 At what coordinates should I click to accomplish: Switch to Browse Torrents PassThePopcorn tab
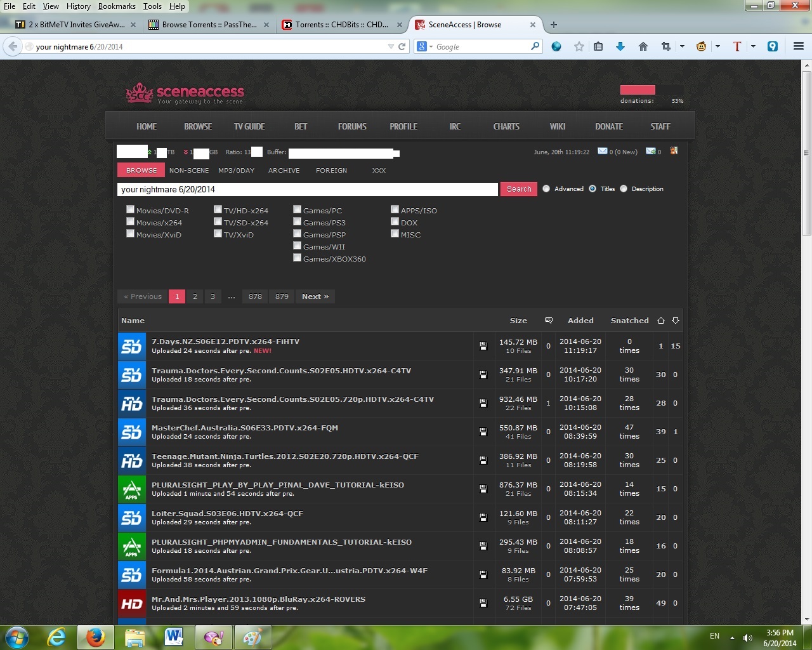209,25
